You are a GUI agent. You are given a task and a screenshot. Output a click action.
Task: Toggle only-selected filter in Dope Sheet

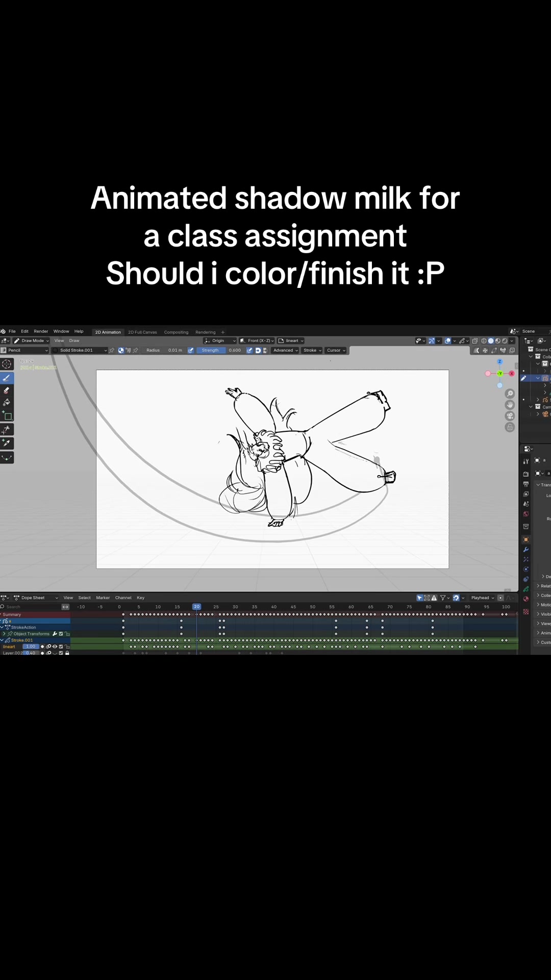420,598
